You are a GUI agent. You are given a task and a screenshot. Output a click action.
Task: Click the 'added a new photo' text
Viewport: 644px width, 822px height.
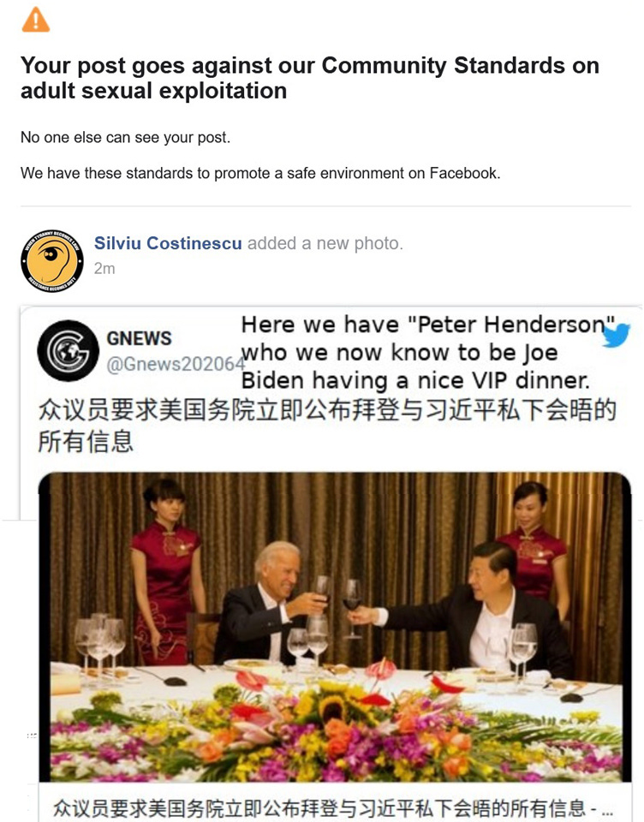[x=325, y=243]
